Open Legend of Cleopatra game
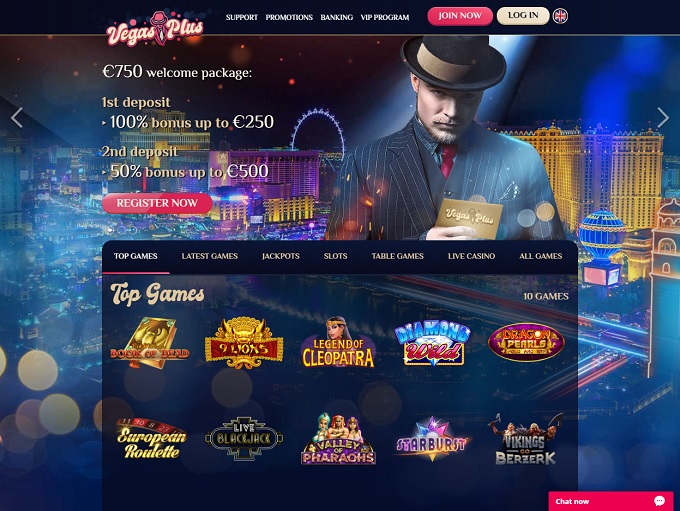The height and width of the screenshot is (511, 680). (338, 343)
